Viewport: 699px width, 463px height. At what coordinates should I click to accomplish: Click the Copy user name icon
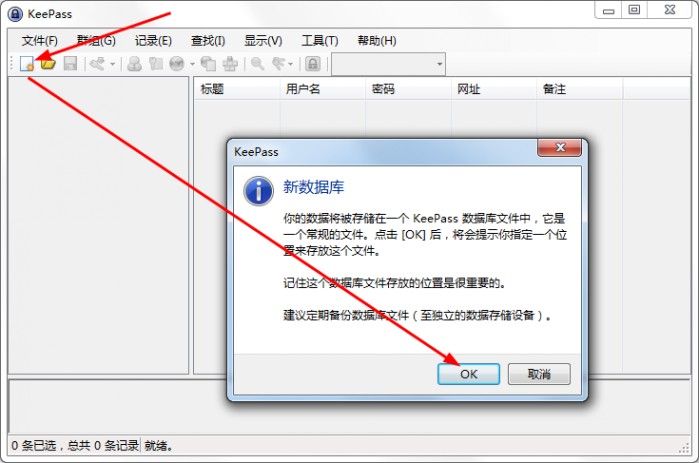[x=134, y=64]
